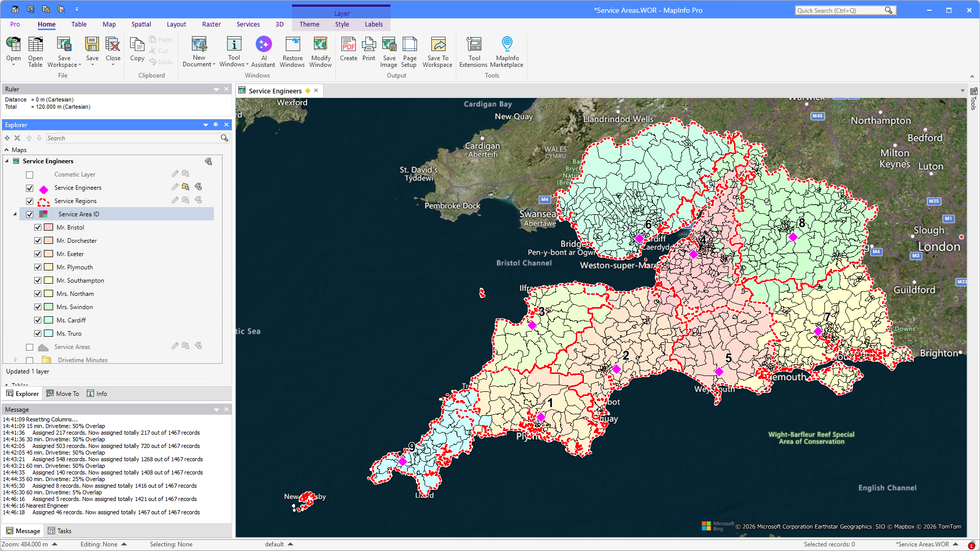Switch to the Tasks tab in Message panel

point(60,531)
